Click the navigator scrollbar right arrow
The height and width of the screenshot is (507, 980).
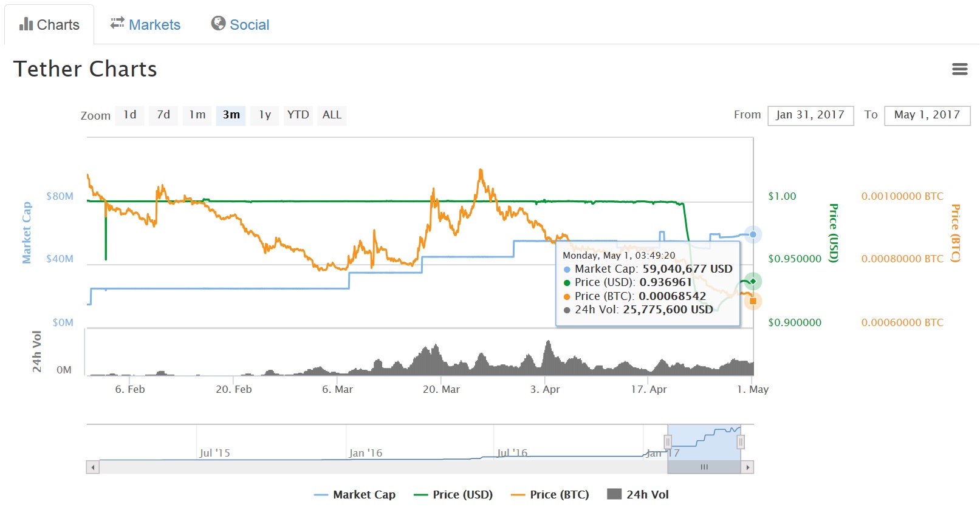(x=747, y=468)
